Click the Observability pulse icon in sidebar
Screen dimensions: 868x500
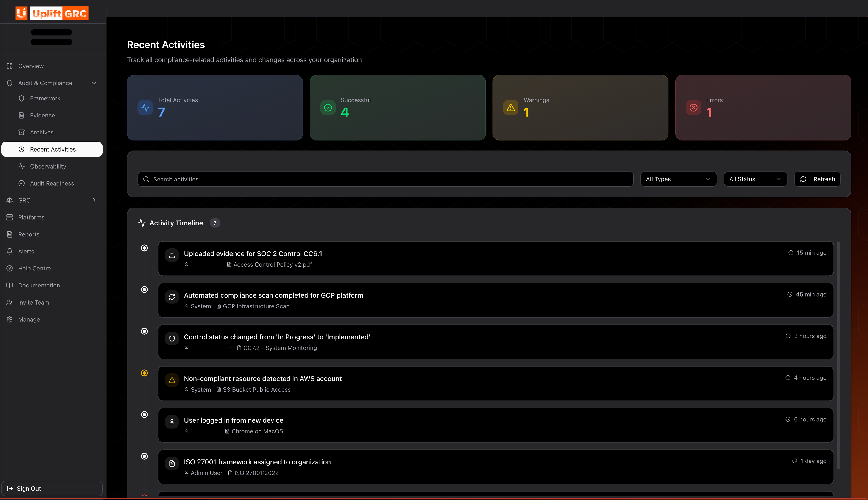(x=21, y=166)
